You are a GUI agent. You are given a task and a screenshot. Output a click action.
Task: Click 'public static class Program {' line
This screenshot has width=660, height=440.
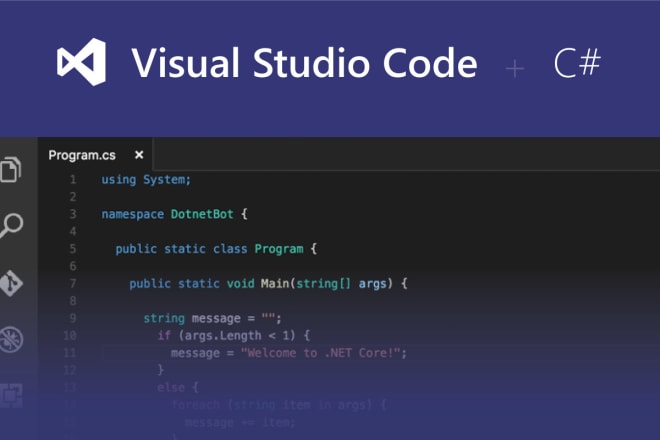point(216,249)
